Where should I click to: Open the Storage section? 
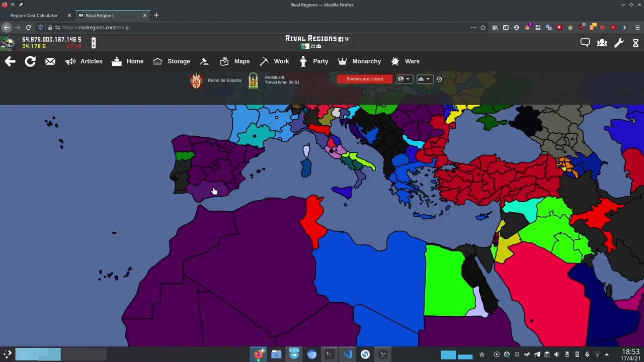click(171, 61)
